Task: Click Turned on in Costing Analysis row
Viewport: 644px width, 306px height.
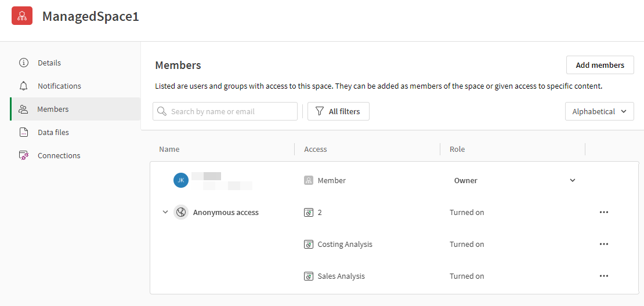Action: 467,245
